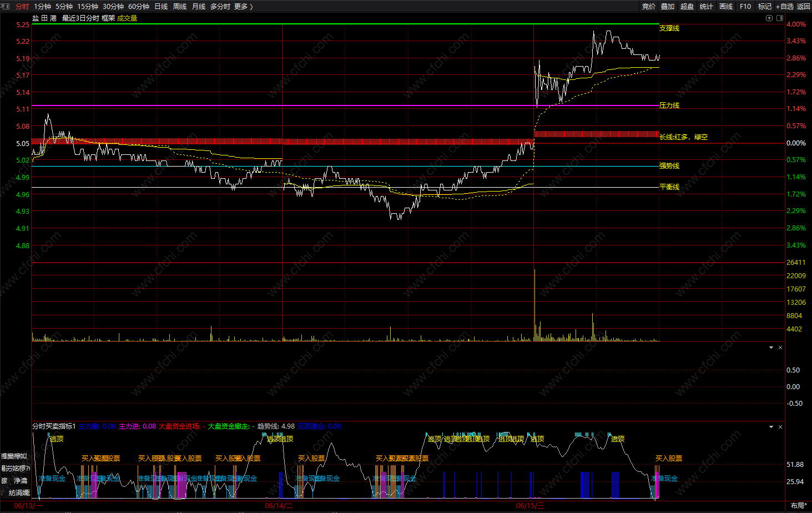Switch to the 5分钟 period tab
The image size is (812, 513).
click(64, 7)
